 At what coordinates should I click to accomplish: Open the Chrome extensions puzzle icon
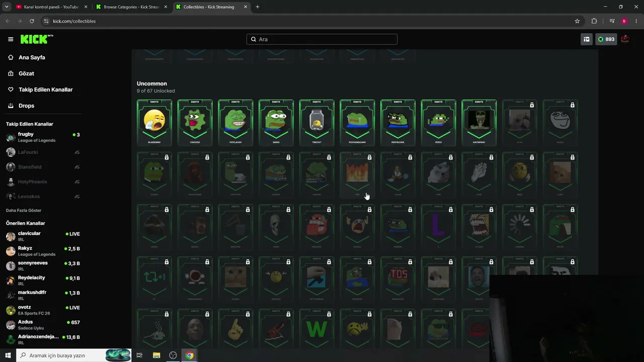(x=594, y=21)
